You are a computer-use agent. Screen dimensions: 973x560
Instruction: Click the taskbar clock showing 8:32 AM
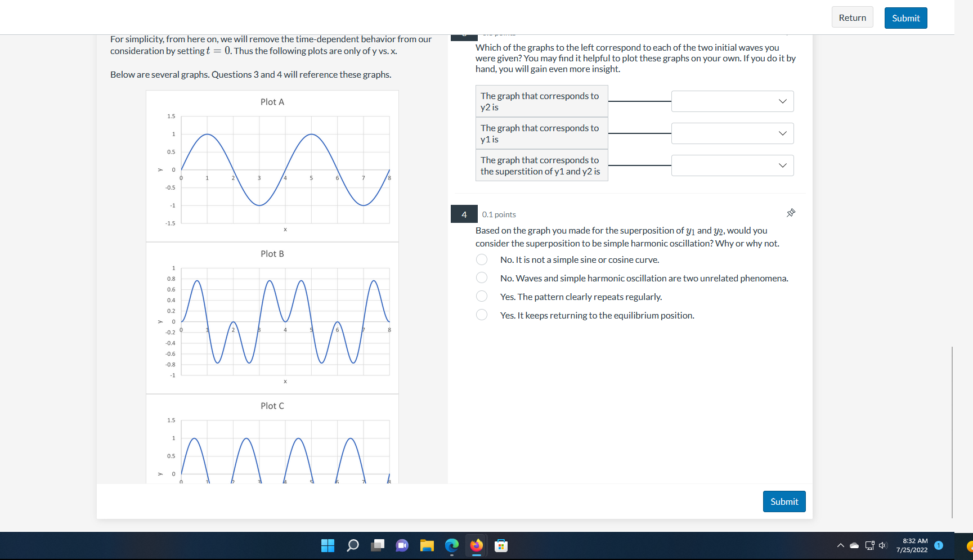[915, 545]
